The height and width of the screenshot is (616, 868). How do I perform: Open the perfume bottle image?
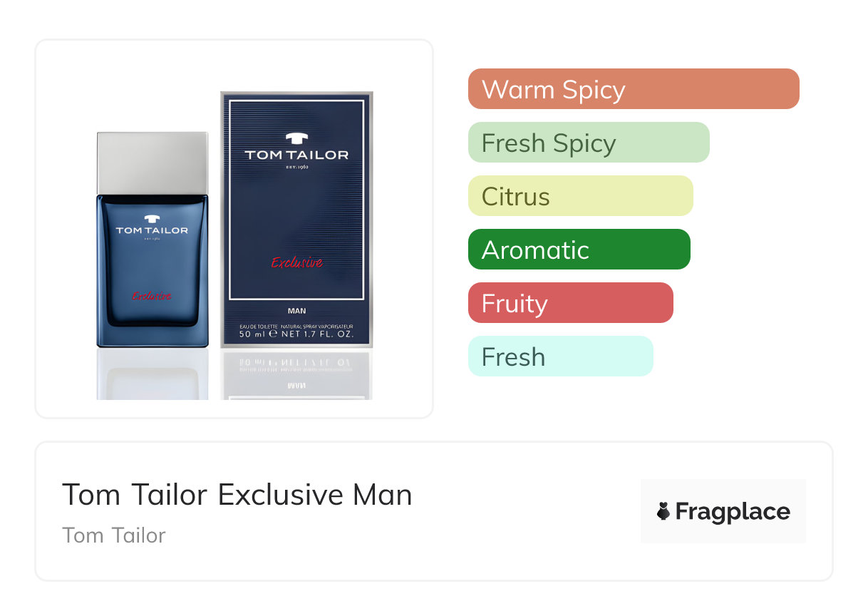(x=153, y=240)
